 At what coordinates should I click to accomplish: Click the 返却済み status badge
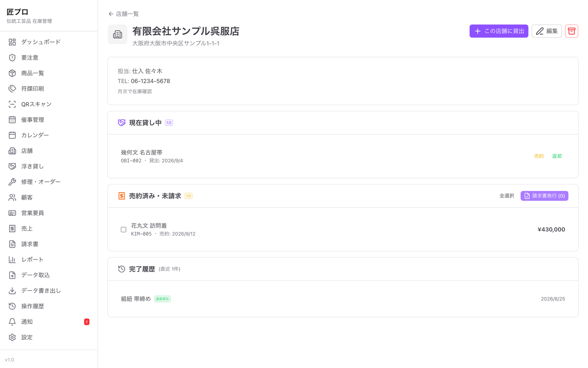tap(162, 299)
